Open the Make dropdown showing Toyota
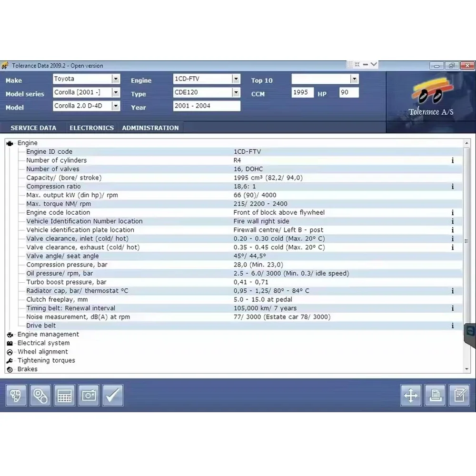This screenshot has height=476, width=476. [116, 79]
